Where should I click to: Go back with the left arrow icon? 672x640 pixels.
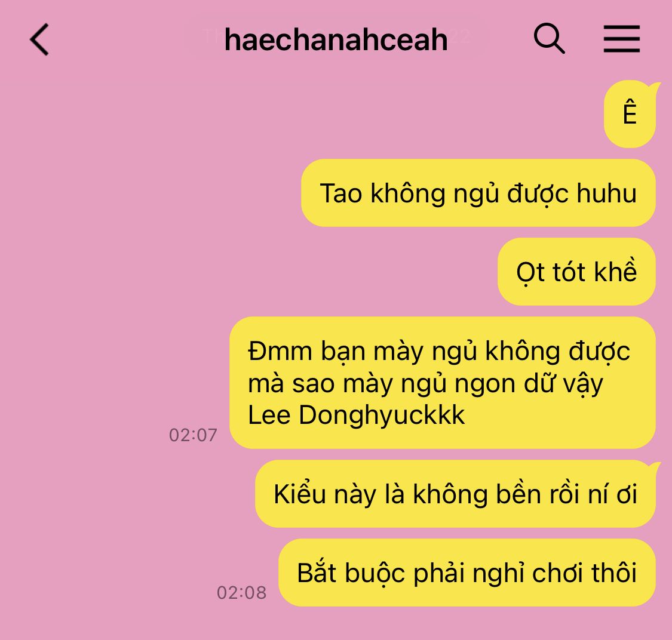[39, 39]
